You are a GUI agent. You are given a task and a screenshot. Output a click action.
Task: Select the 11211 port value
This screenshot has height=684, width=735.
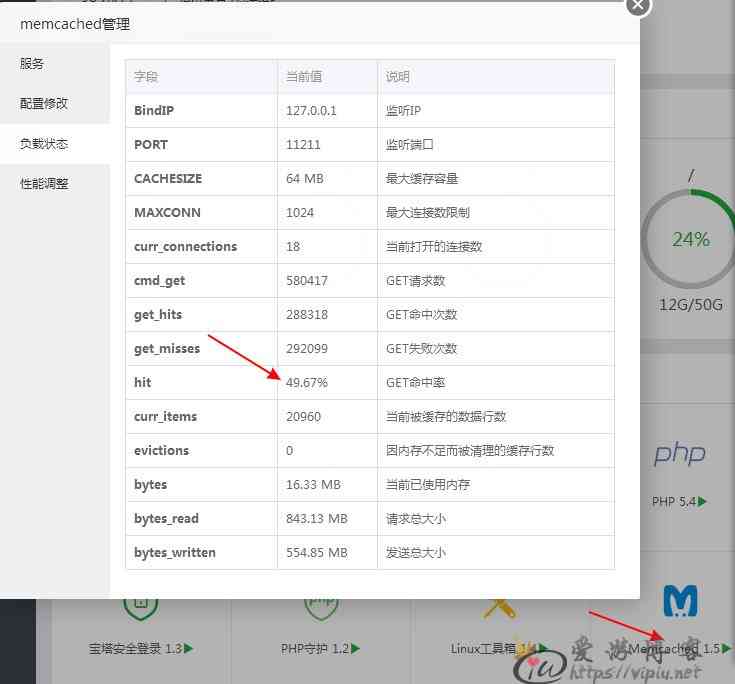click(x=303, y=144)
